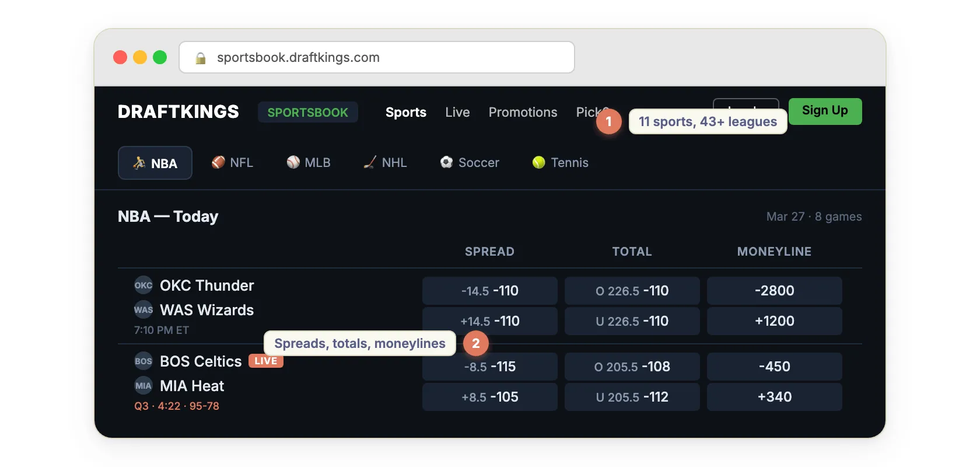Click the Q3 · 4:22 · 95-78 live score

[x=177, y=406]
